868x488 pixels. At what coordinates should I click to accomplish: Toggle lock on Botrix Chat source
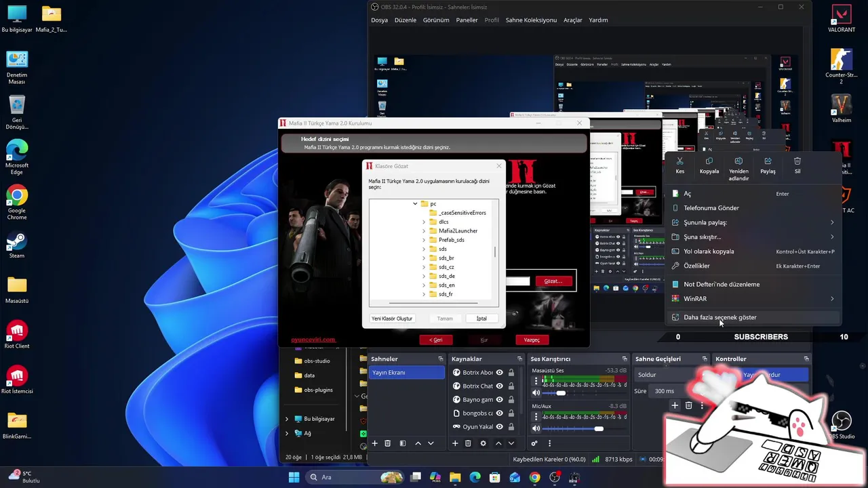[511, 386]
